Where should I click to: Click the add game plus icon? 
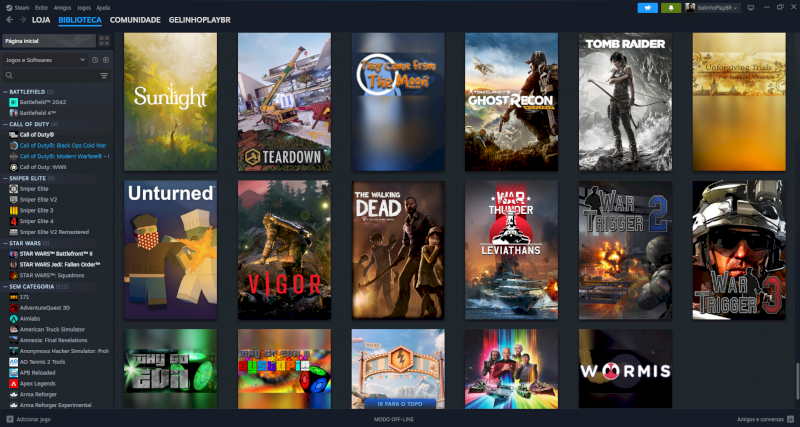pos(10,419)
